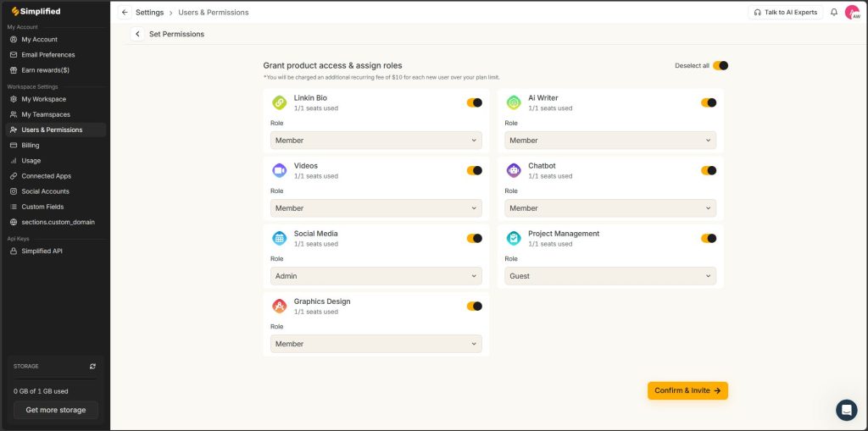Click the Ai Writer product icon
Image resolution: width=868 pixels, height=431 pixels.
click(x=514, y=102)
